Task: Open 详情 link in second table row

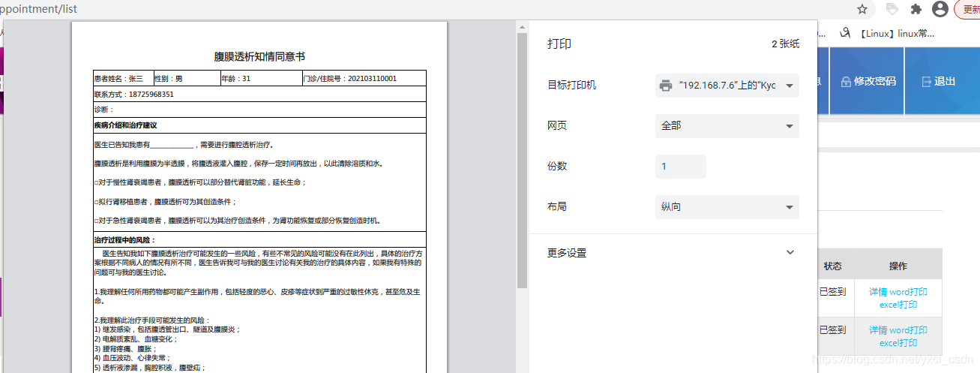Action: coord(878,330)
